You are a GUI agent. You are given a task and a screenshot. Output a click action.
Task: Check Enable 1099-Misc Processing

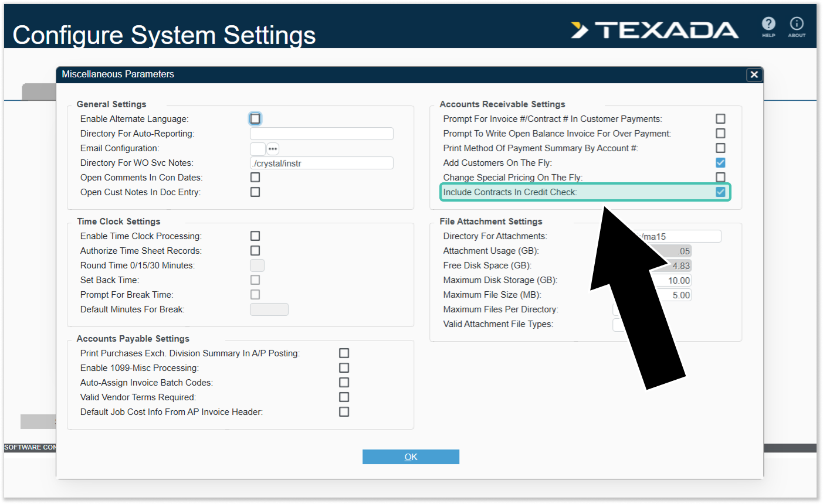pyautogui.click(x=344, y=368)
